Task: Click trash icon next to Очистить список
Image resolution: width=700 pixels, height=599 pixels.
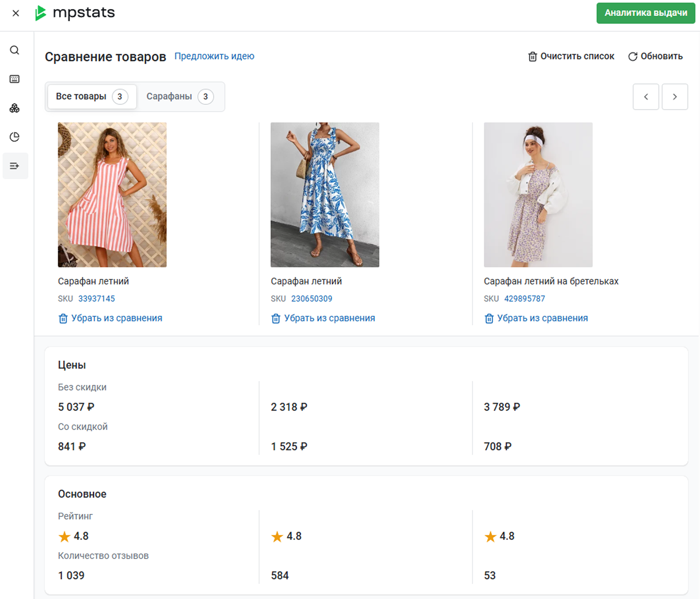Action: [532, 56]
